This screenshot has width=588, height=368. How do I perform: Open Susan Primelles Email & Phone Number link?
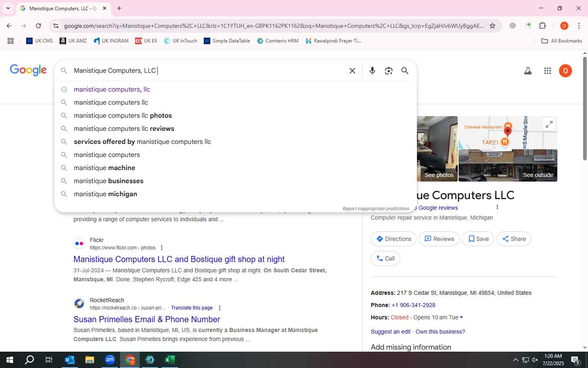point(147,319)
